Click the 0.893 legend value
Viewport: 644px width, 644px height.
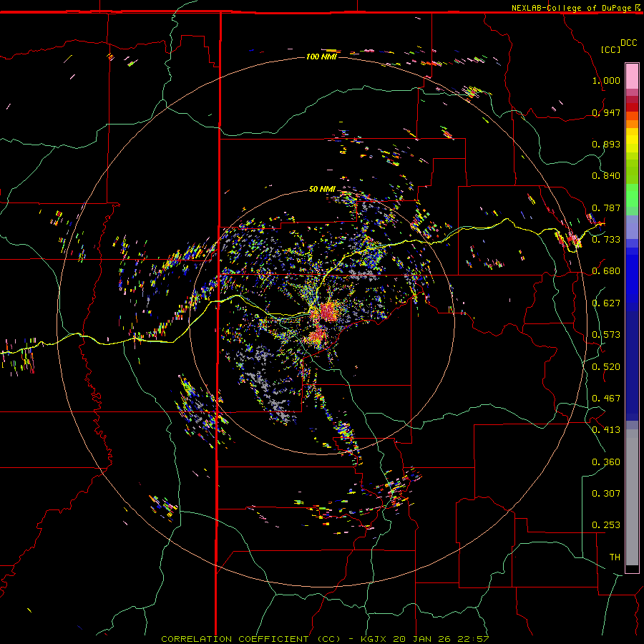[606, 144]
